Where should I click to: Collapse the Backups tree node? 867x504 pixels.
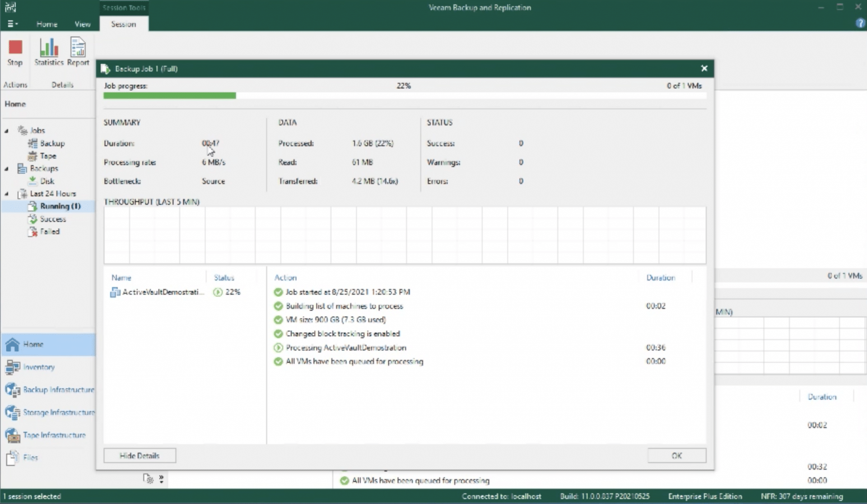[6, 169]
